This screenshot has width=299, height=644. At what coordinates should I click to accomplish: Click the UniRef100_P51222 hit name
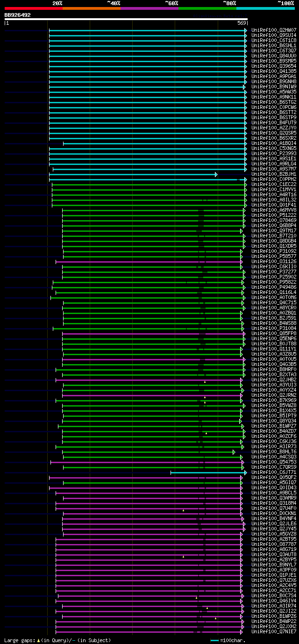(274, 215)
